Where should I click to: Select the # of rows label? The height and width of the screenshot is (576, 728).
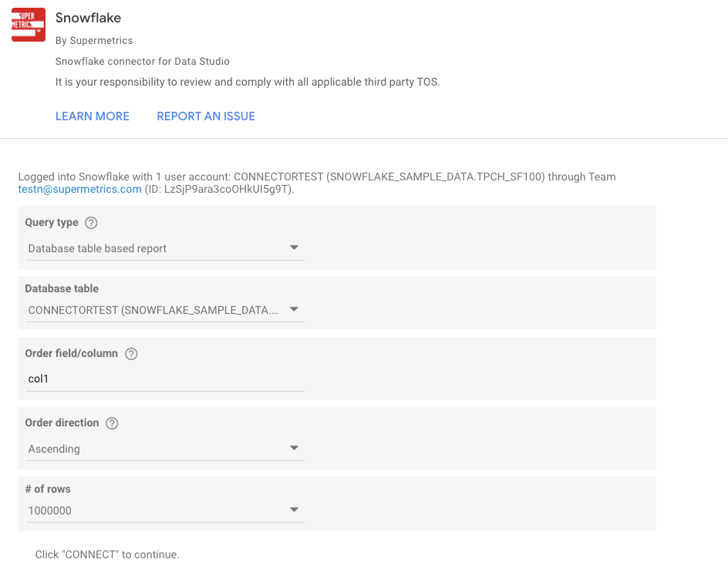[48, 489]
